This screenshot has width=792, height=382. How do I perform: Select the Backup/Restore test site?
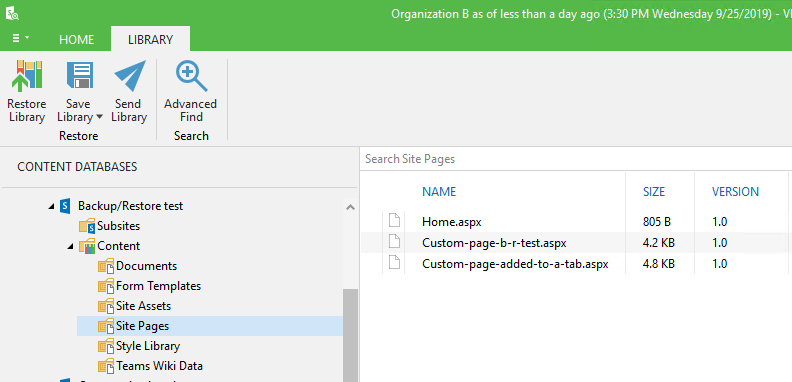click(x=130, y=206)
